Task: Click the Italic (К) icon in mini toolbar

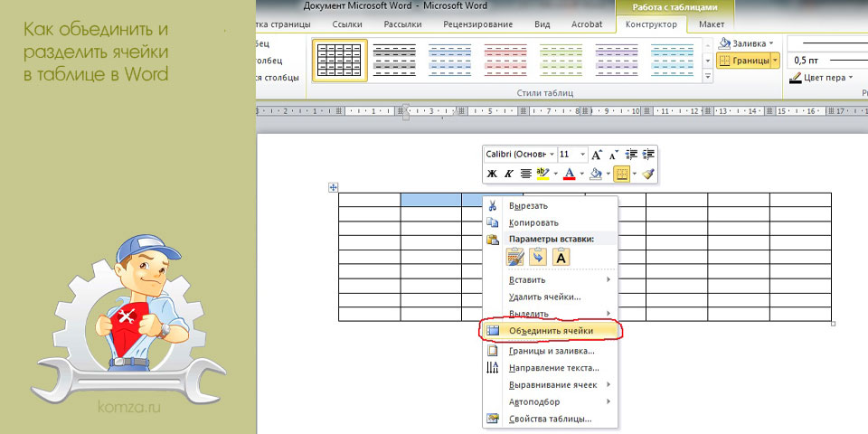Action: click(509, 174)
